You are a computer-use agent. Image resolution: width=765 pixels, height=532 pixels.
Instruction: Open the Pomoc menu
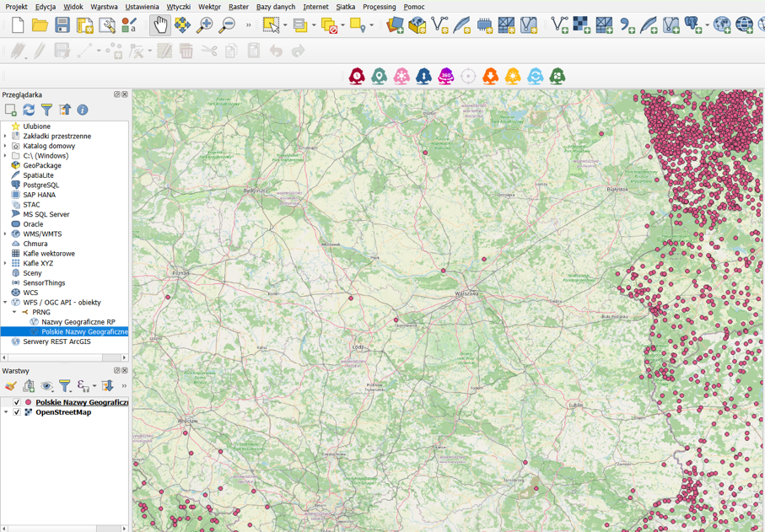(414, 7)
